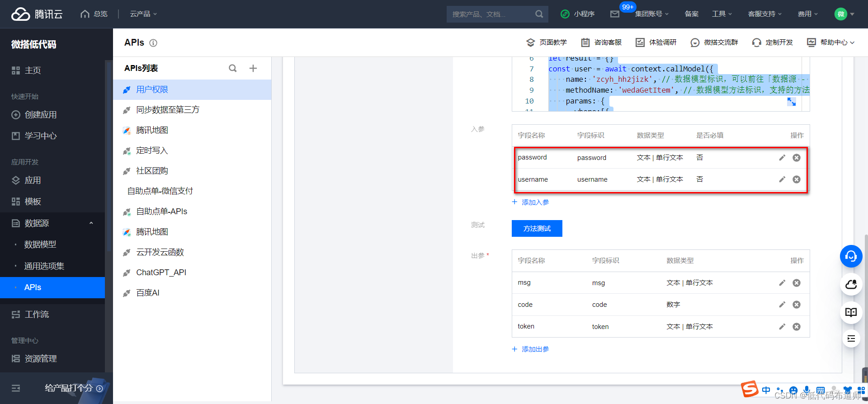Select 自助点单-微信支付 in the APIs list
Image resolution: width=868 pixels, height=404 pixels.
pyautogui.click(x=192, y=191)
